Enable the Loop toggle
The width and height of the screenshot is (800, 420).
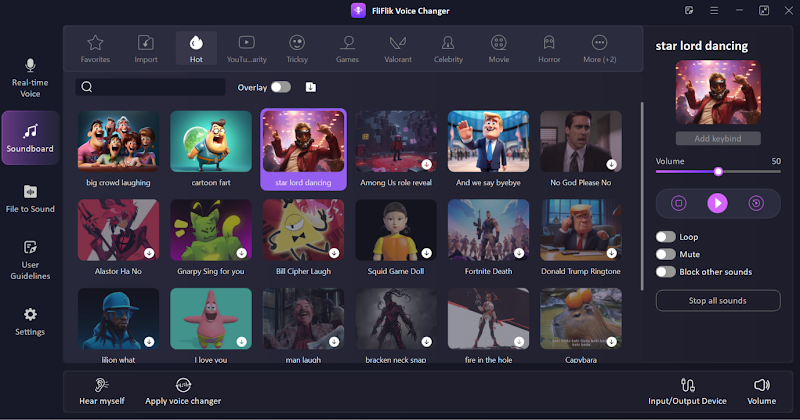tap(665, 237)
